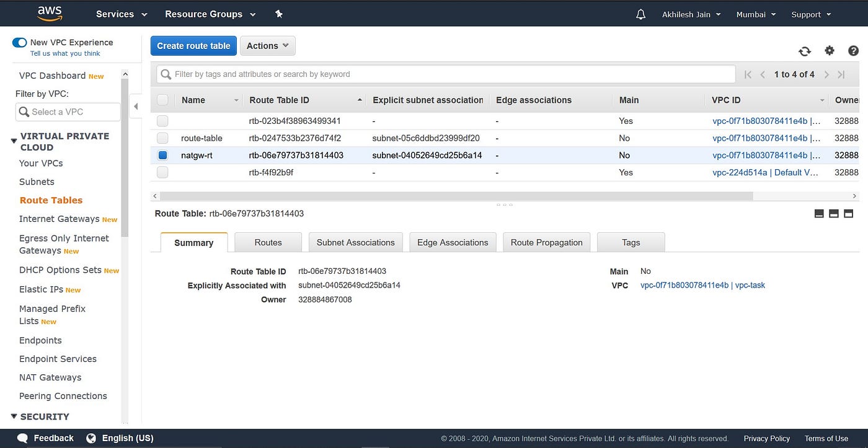Open the Route Propagation tab
This screenshot has width=868, height=448.
point(547,242)
